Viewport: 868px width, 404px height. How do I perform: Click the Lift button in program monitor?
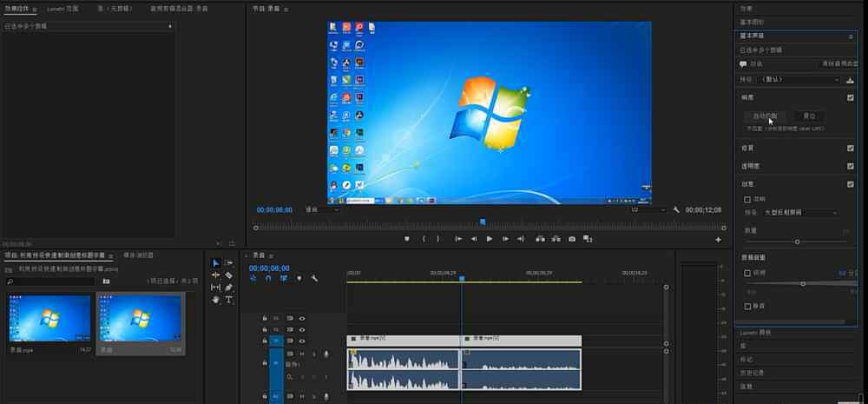540,239
